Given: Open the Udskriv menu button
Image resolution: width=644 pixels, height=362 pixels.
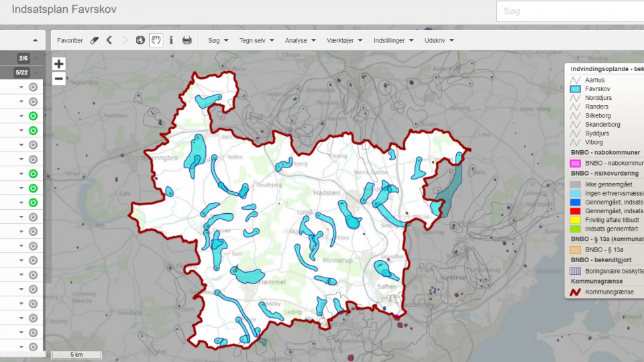Looking at the screenshot, I should click(439, 40).
